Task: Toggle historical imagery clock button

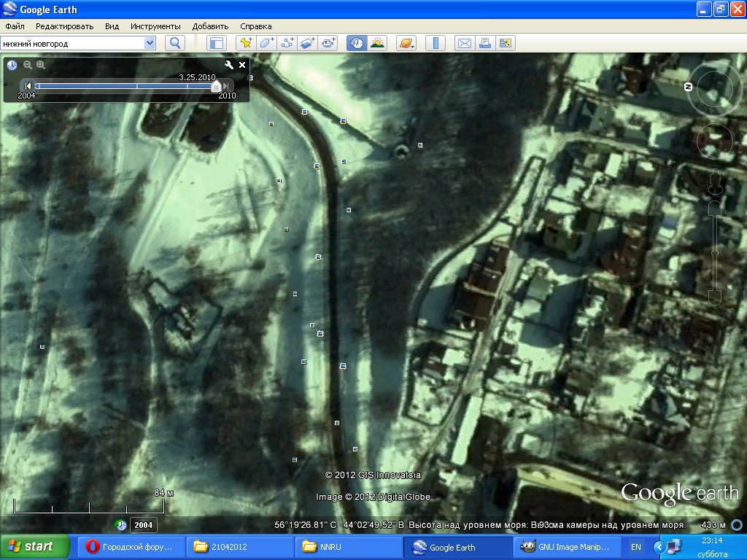Action: (356, 43)
